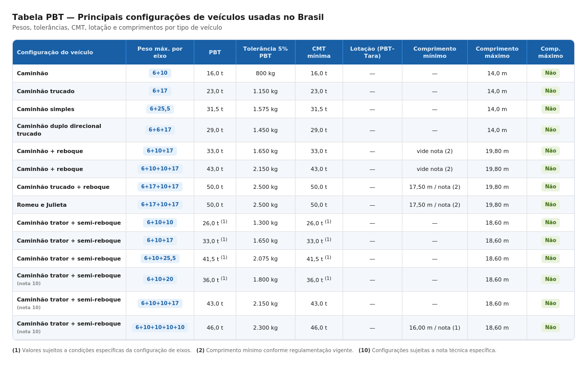
Task: Click the "6+10+25,5" axle weight badge
Action: 160,258
